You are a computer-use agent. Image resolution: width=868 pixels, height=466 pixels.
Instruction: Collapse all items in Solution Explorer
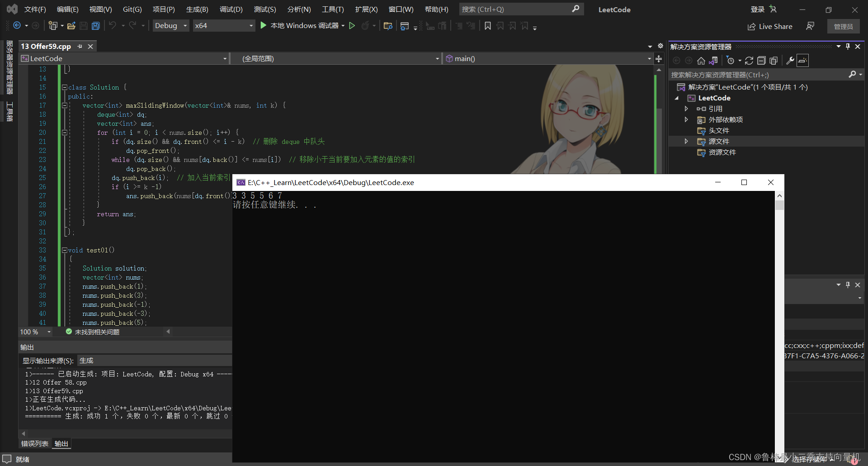[x=761, y=61]
